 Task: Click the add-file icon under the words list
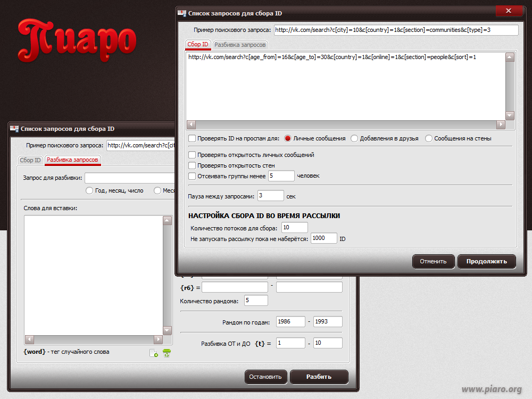click(154, 353)
